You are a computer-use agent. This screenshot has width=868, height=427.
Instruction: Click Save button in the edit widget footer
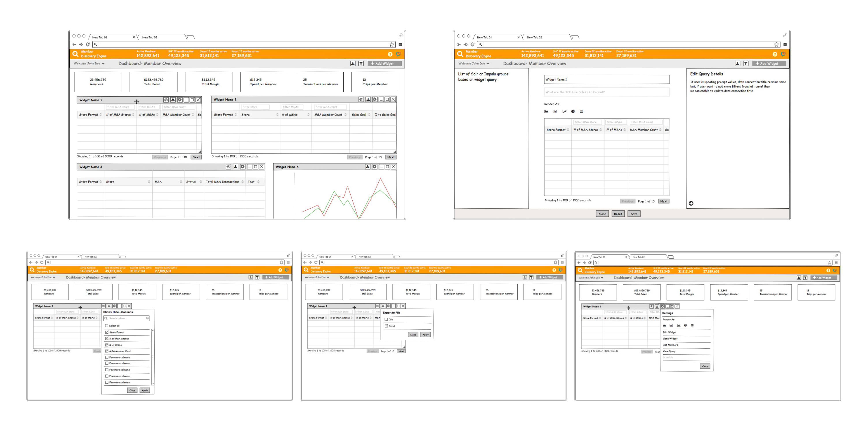[x=634, y=214]
